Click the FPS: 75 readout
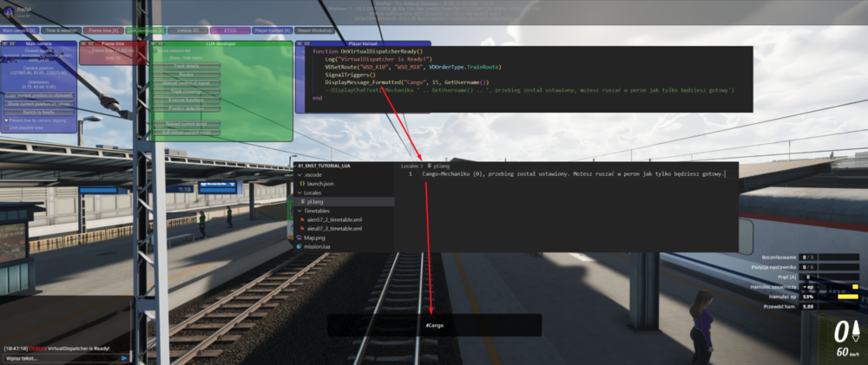Screen dimensions: 868x365 click(x=112, y=57)
